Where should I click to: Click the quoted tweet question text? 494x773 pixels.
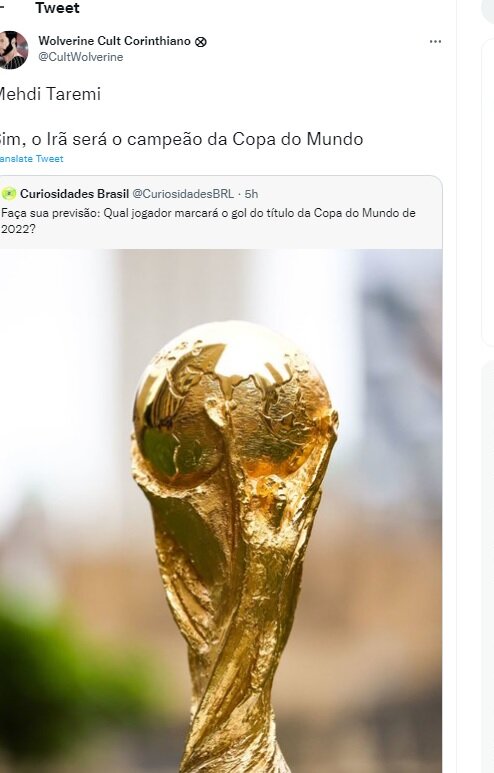[209, 221]
